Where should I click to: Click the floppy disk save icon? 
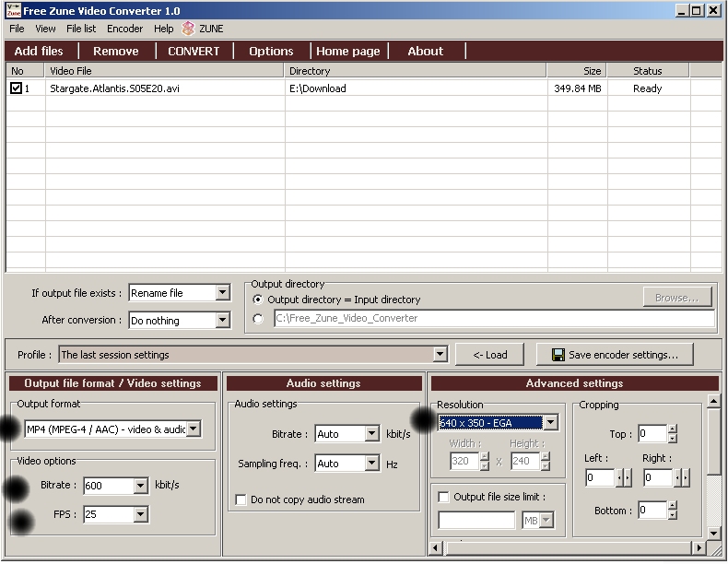(x=558, y=355)
